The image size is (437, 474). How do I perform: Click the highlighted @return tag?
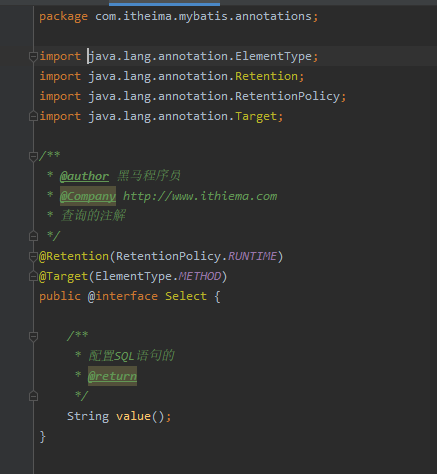tap(112, 376)
